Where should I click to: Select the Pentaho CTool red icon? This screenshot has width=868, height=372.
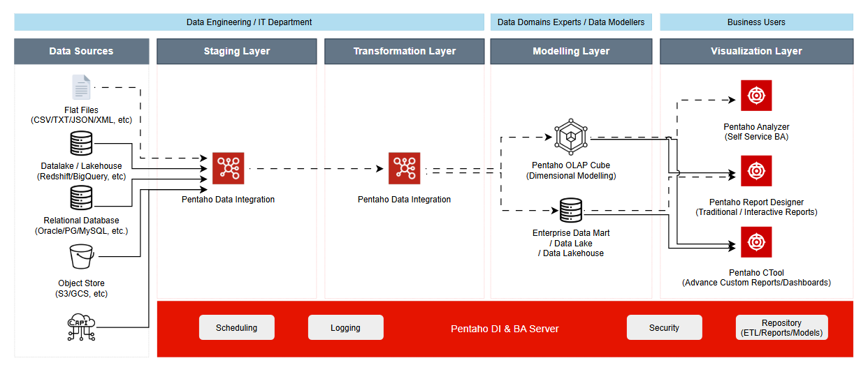coord(756,242)
